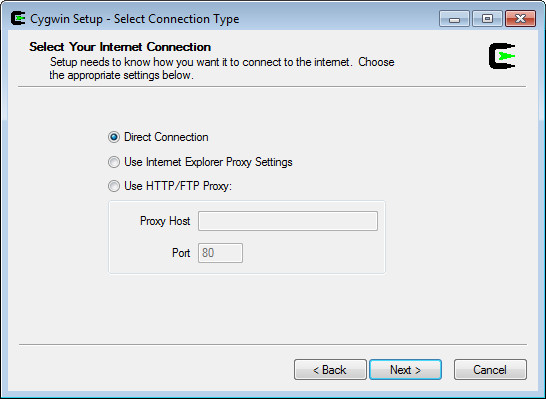Maximize the Cygwin Setup window
The width and height of the screenshot is (546, 399).
[x=487, y=18]
